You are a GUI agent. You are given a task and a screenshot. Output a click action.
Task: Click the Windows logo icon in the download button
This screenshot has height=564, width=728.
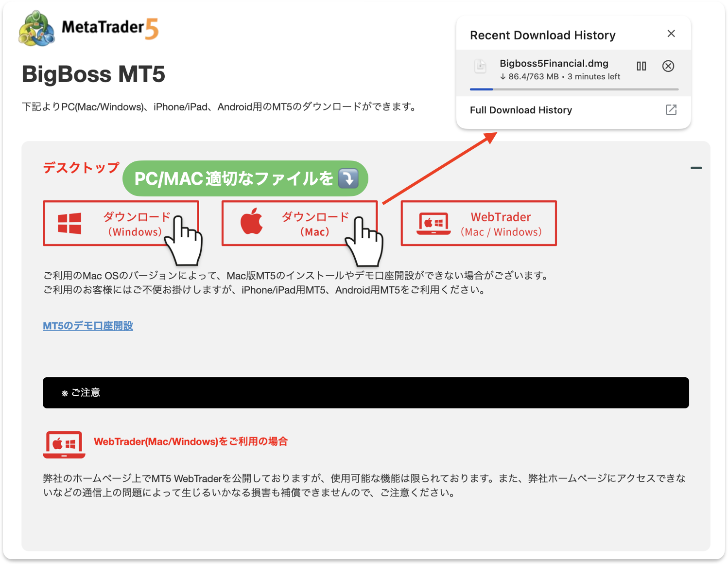point(69,223)
